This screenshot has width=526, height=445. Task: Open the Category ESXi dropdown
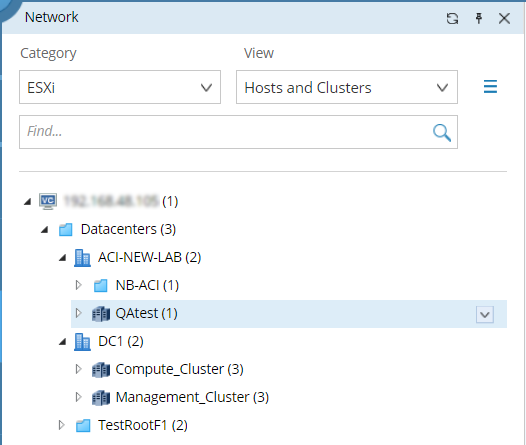(120, 87)
